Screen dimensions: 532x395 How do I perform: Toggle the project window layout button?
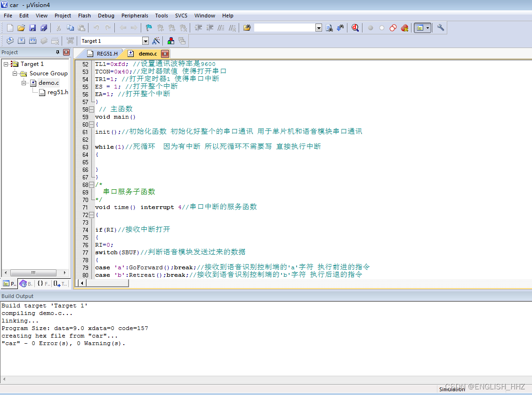(419, 28)
